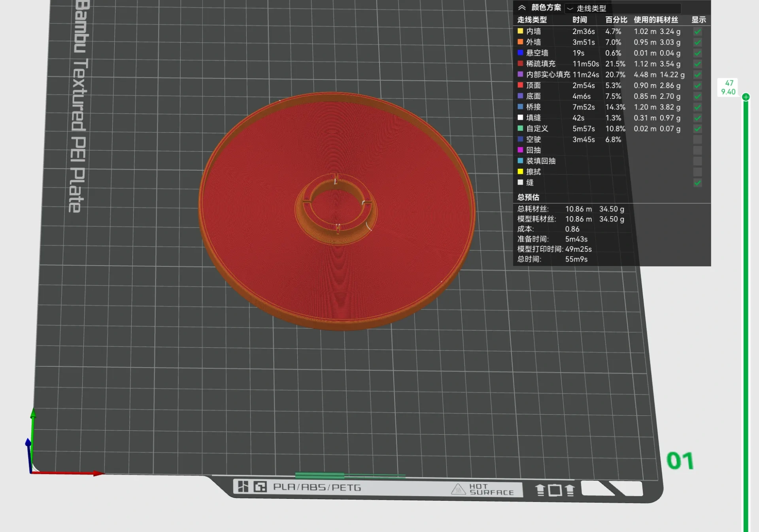The width and height of the screenshot is (759, 532).
Task: Click the blue 悬空墙 color swatch
Action: (520, 53)
